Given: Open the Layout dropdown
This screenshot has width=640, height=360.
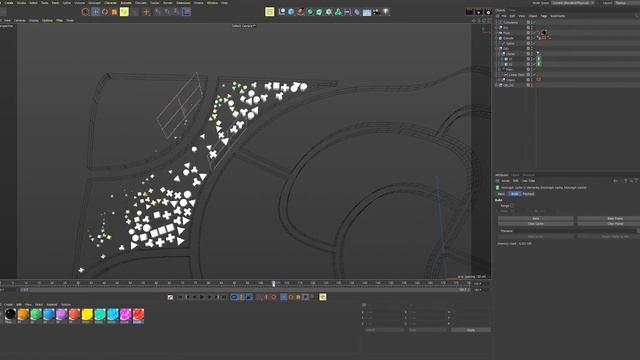Looking at the screenshot, I should pyautogui.click(x=627, y=3).
